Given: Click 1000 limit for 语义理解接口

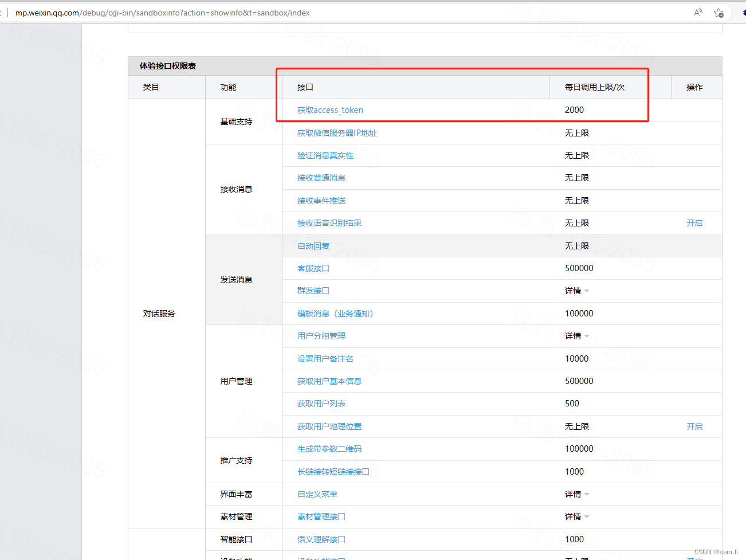Looking at the screenshot, I should pos(574,539).
